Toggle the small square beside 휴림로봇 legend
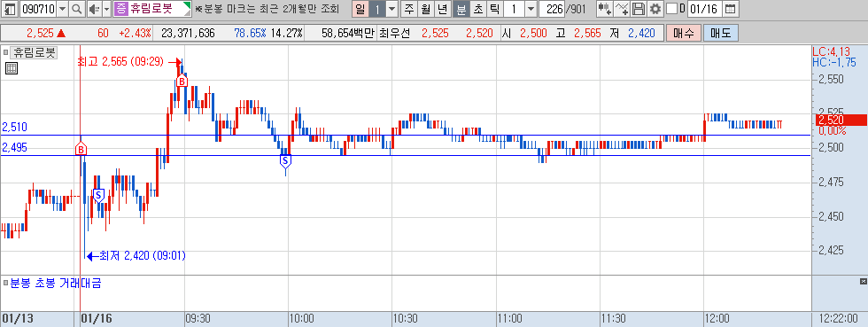 click(x=5, y=53)
